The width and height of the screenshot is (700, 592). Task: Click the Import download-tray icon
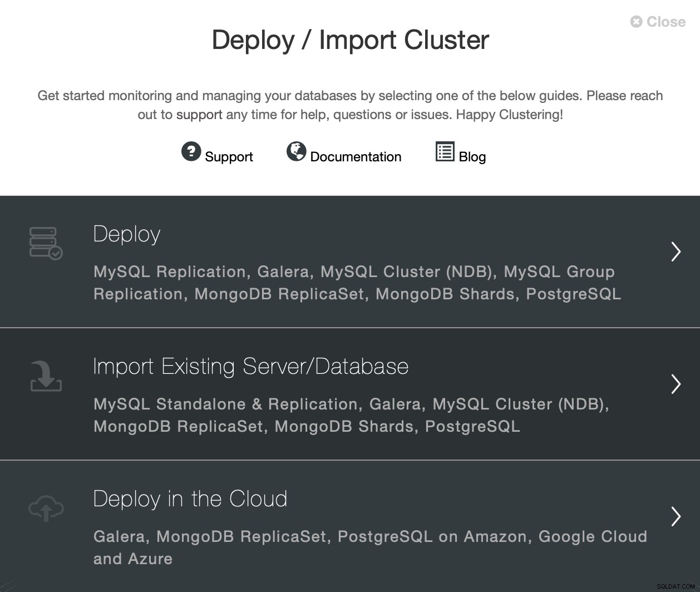click(x=46, y=376)
